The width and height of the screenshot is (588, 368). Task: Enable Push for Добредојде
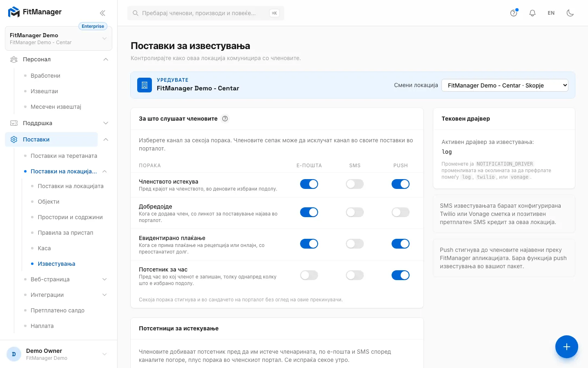click(x=401, y=212)
